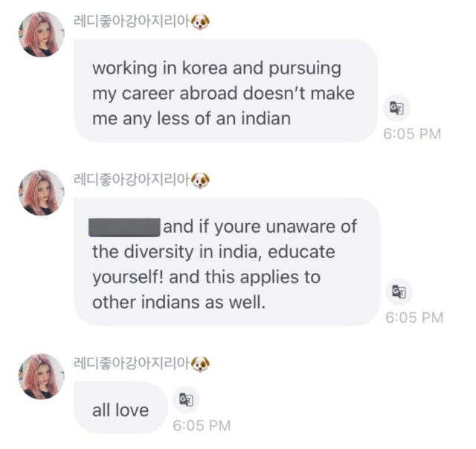Image resolution: width=476 pixels, height=449 pixels.
Task: Select the "educate yourself" message bubble
Action: click(227, 262)
